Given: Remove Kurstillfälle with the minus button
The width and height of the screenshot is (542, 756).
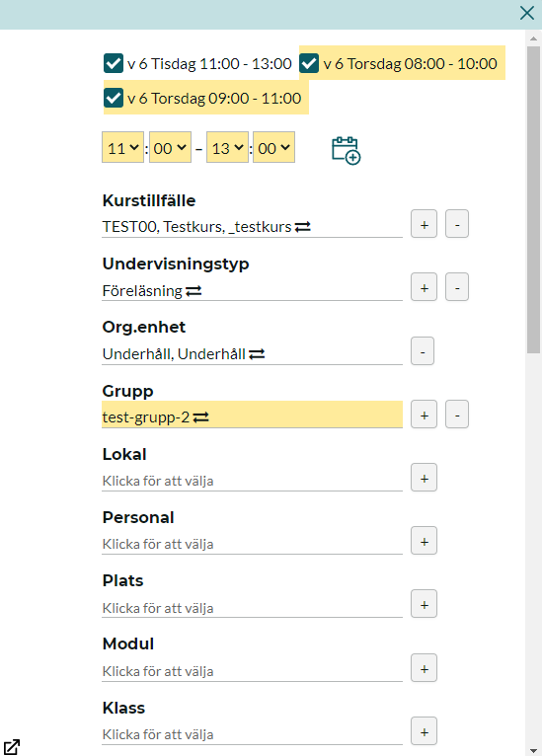Looking at the screenshot, I should pyautogui.click(x=457, y=224).
